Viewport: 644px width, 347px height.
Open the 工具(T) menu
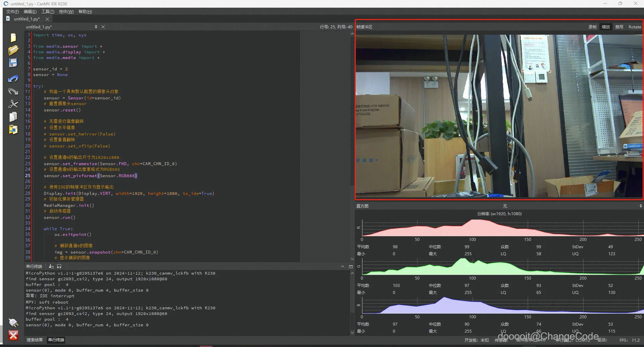point(47,12)
